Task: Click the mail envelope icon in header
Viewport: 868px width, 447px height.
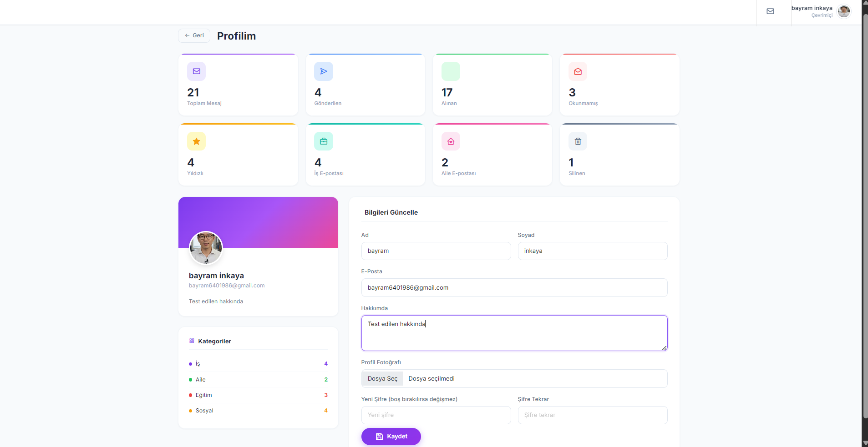Action: coord(770,11)
